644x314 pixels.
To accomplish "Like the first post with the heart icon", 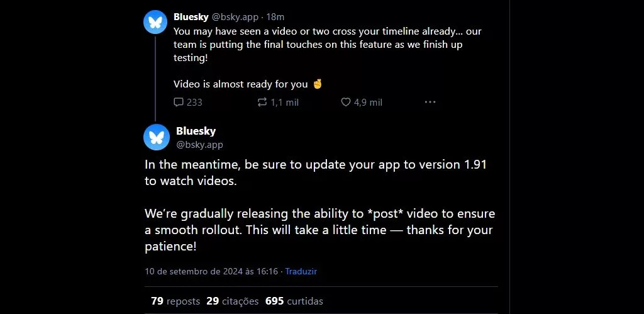I will (345, 102).
